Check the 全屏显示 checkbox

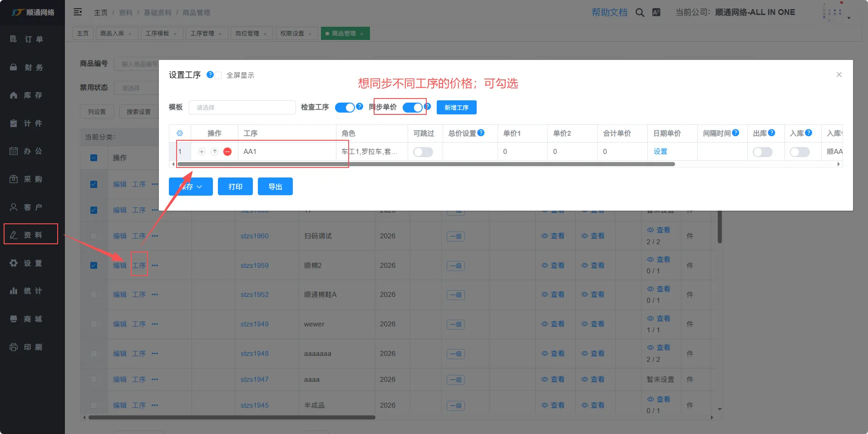(x=218, y=75)
